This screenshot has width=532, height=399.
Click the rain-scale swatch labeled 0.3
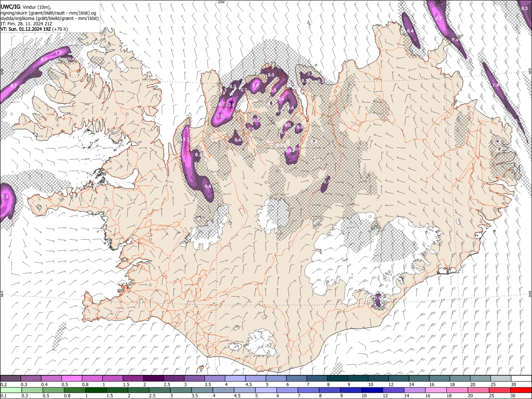[x=32, y=390]
